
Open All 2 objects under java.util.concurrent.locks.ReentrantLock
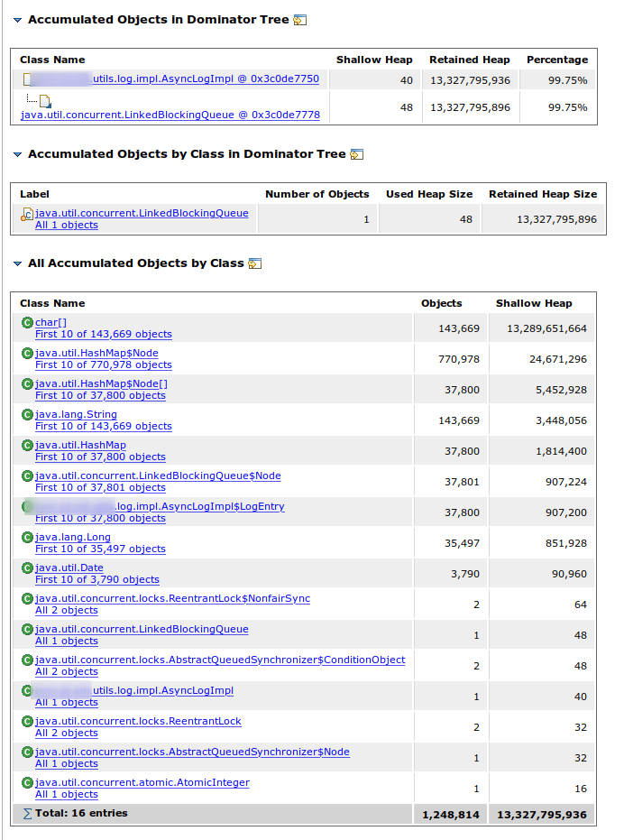tap(67, 733)
